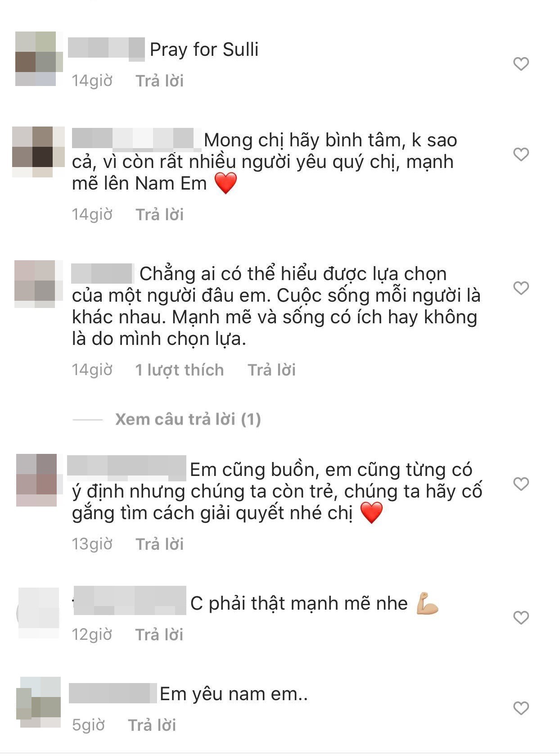Open avatar of 'Chẳng ai có thể hiểu' commenter
Screen dimensions: 559x756
tap(35, 284)
